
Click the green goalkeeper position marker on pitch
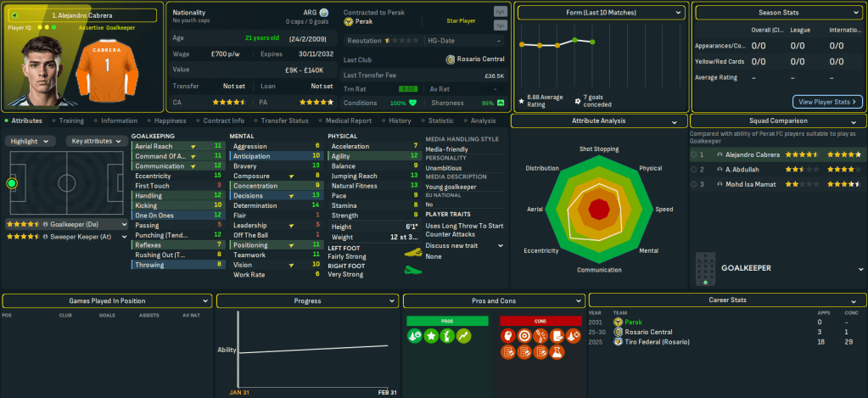[x=12, y=183]
